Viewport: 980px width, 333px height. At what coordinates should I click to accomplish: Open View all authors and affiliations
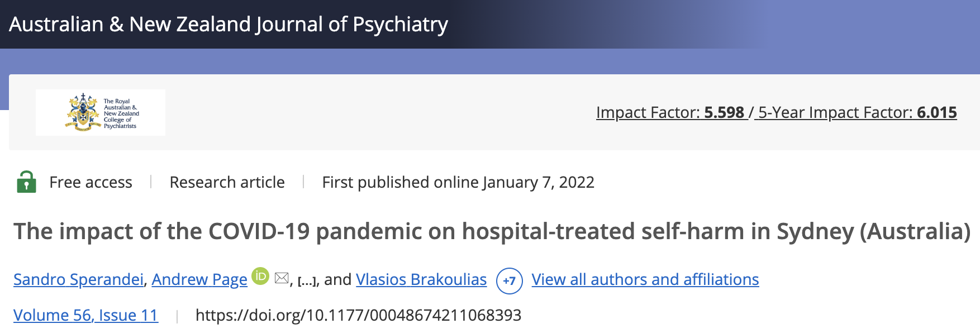coord(645,279)
